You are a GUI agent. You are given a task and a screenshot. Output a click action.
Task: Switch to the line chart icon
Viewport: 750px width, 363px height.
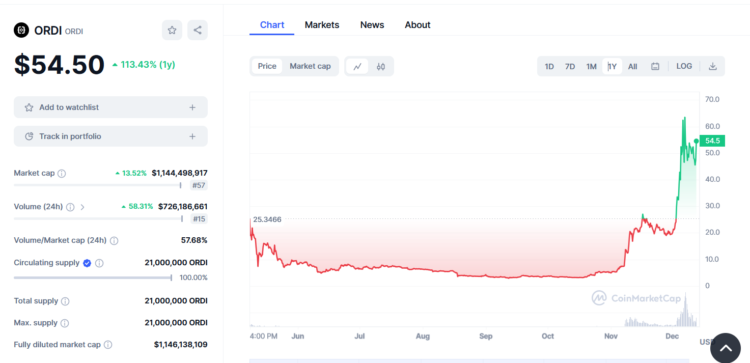pos(357,66)
